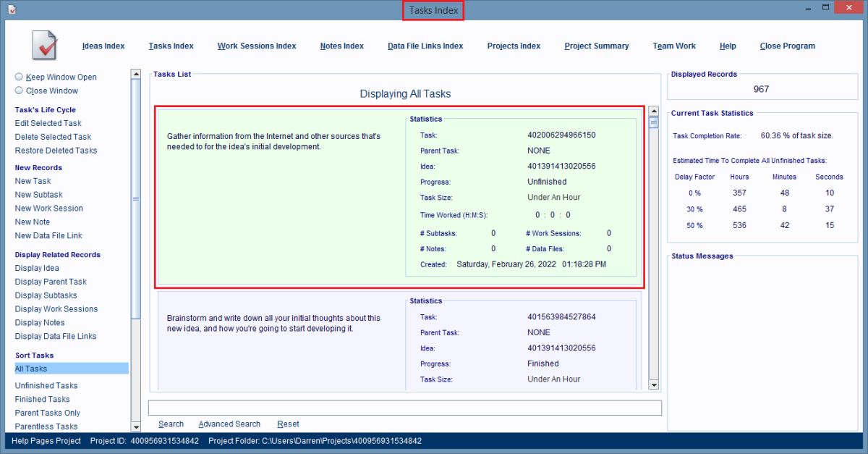Click tasks list scroll up arrow

pyautogui.click(x=654, y=111)
